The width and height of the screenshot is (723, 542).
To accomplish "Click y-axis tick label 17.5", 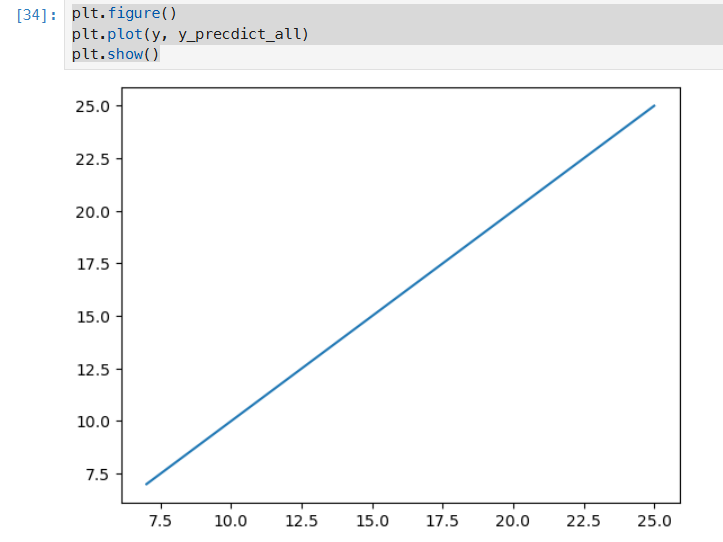I will point(93,264).
